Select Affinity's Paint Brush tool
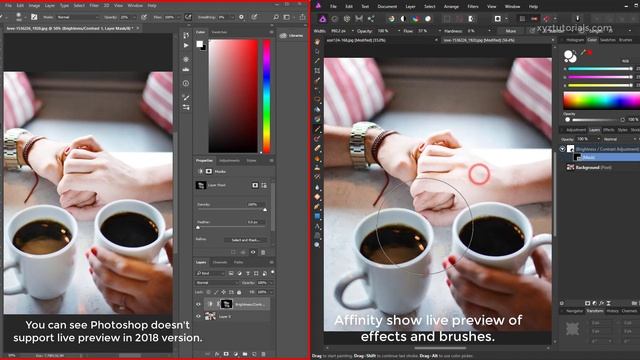640x360 pixels. (317, 129)
